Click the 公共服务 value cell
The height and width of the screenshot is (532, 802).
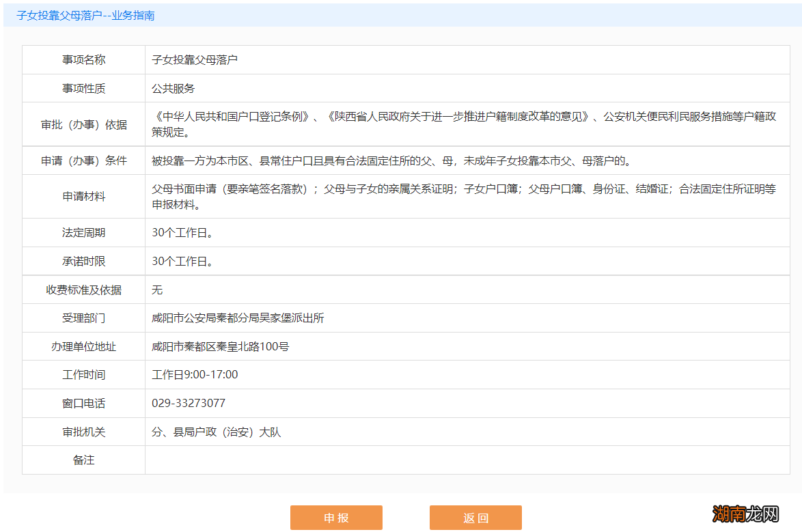[168, 88]
